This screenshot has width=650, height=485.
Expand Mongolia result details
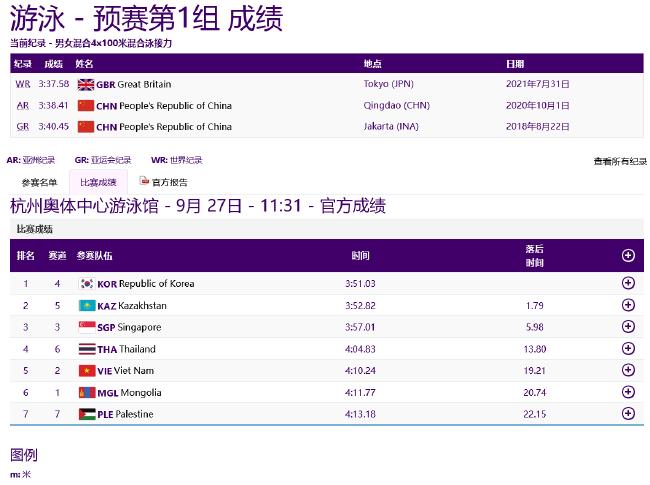pos(628,392)
